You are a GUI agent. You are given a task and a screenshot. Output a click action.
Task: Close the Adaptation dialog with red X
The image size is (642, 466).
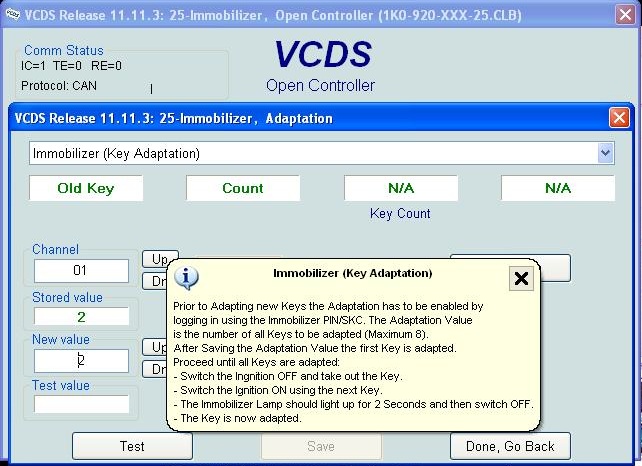click(x=619, y=118)
